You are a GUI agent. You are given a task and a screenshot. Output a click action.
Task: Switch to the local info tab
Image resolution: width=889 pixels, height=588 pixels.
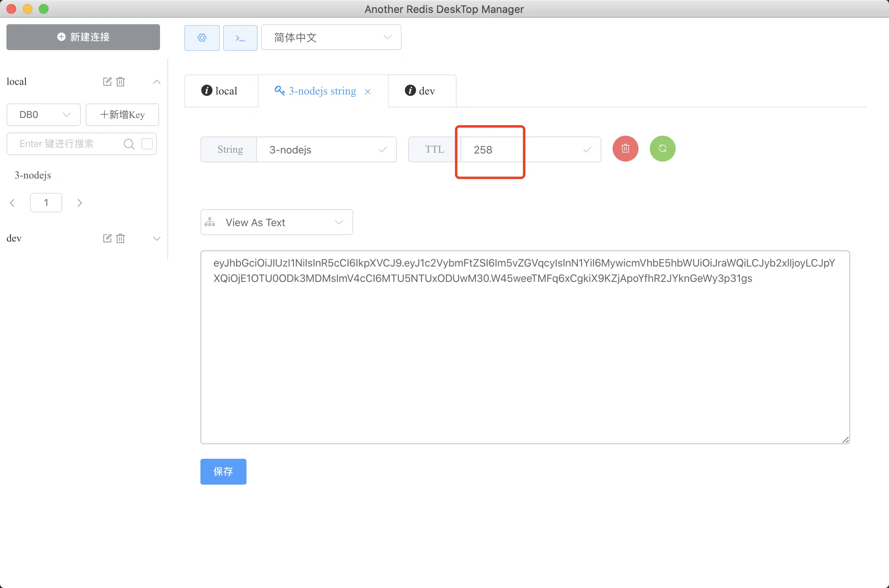tap(220, 91)
